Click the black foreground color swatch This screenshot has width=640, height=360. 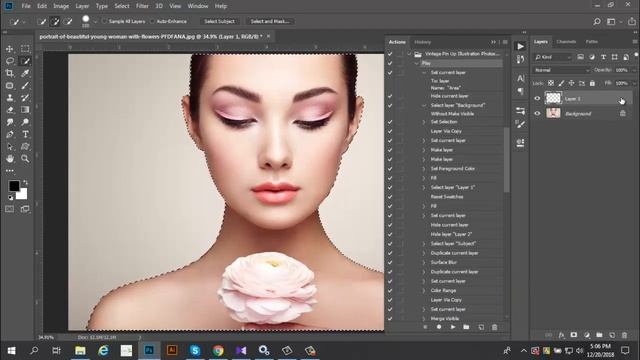point(14,186)
